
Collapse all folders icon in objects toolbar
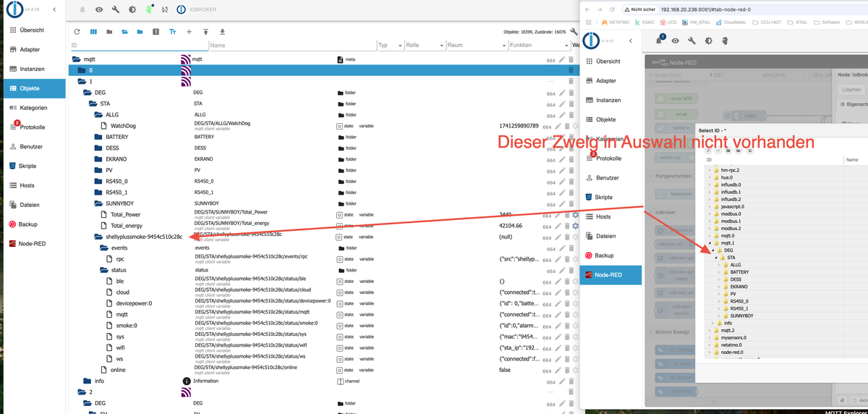click(x=109, y=32)
